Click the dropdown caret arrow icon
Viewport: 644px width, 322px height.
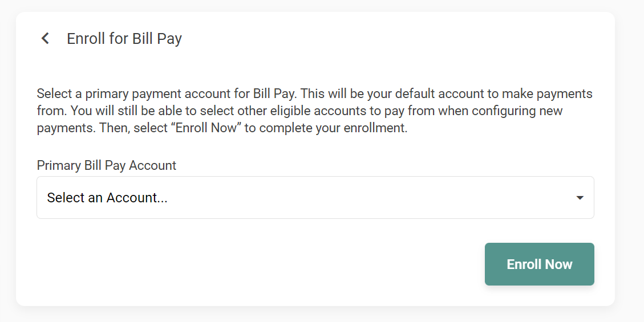tap(580, 198)
